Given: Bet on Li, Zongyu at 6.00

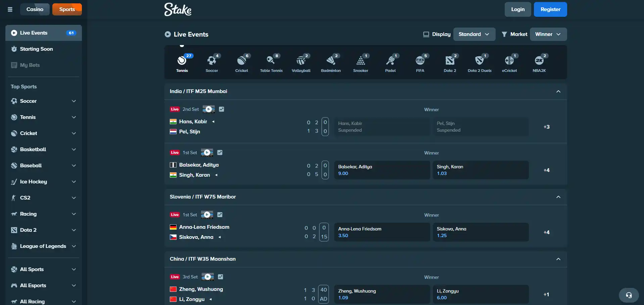Looking at the screenshot, I should coord(481,294).
